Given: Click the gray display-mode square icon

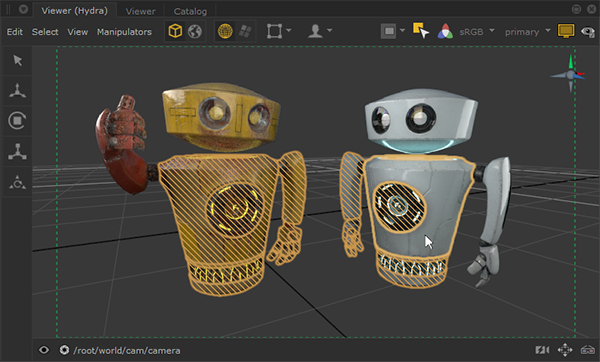Looking at the screenshot, I should pos(389,31).
